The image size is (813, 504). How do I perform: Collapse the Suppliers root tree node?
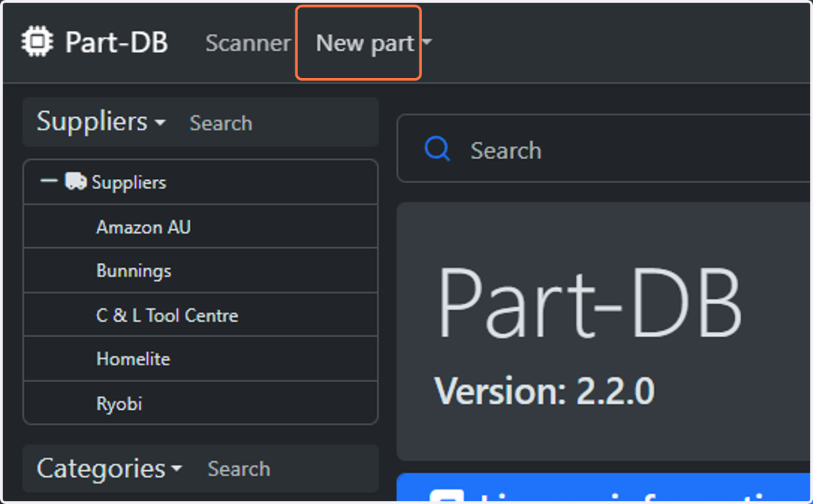click(49, 182)
